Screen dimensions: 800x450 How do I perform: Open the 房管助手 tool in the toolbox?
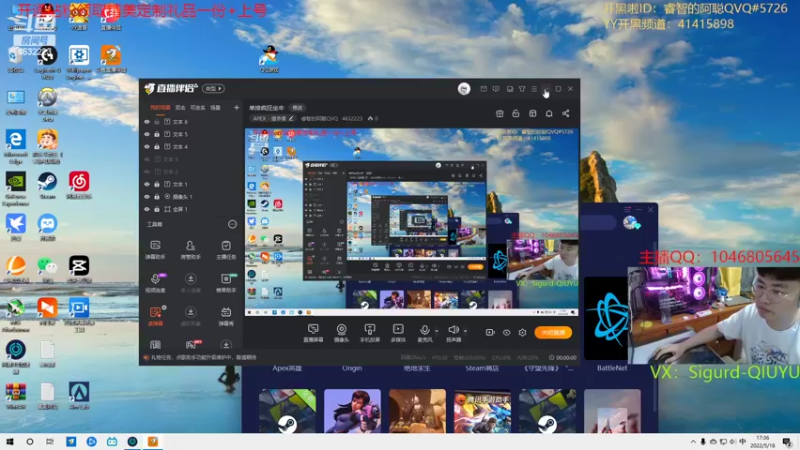[x=190, y=250]
